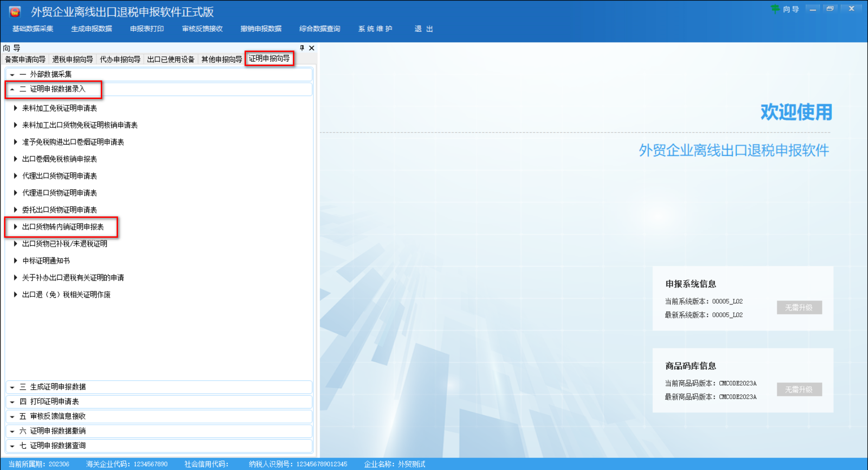The height and width of the screenshot is (470, 868).
Task: Open the 出口已使用设备 tab
Action: (171, 59)
